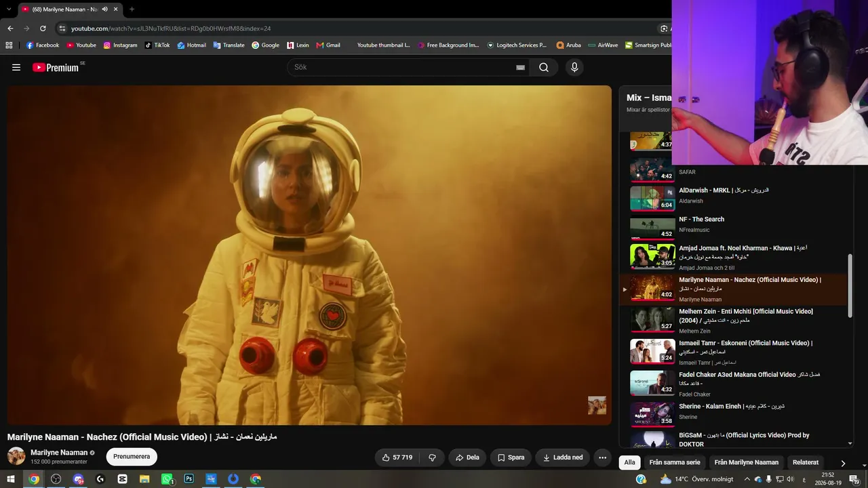Open WhatsApp from the taskbar
This screenshot has height=488, width=868.
[167, 479]
